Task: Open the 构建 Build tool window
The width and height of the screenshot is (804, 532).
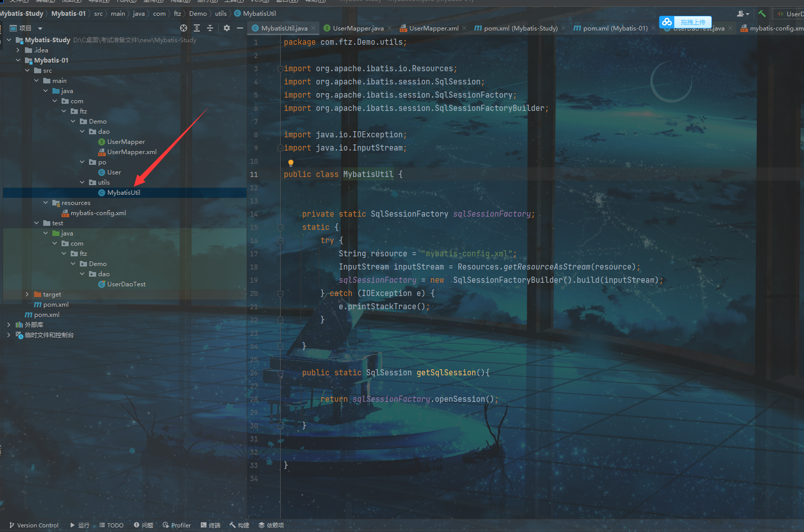Action: 240,525
